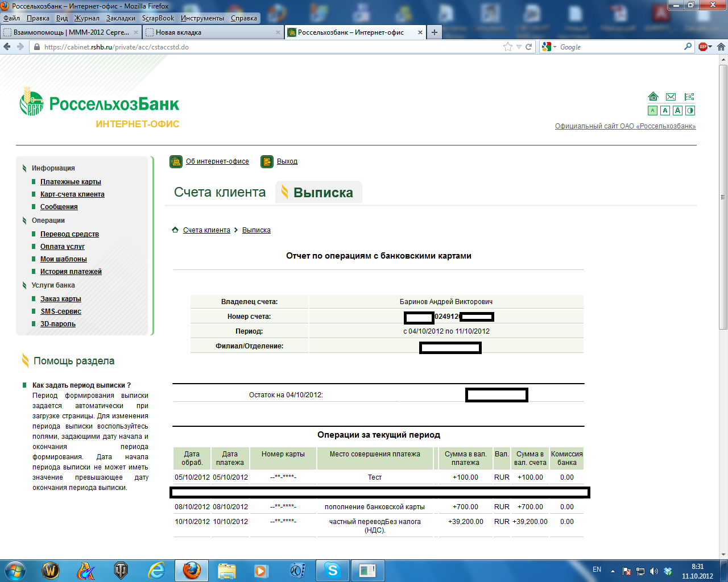The height and width of the screenshot is (582, 728).
Task: Open Internet Explorer taskbar icon
Action: pyautogui.click(x=156, y=570)
